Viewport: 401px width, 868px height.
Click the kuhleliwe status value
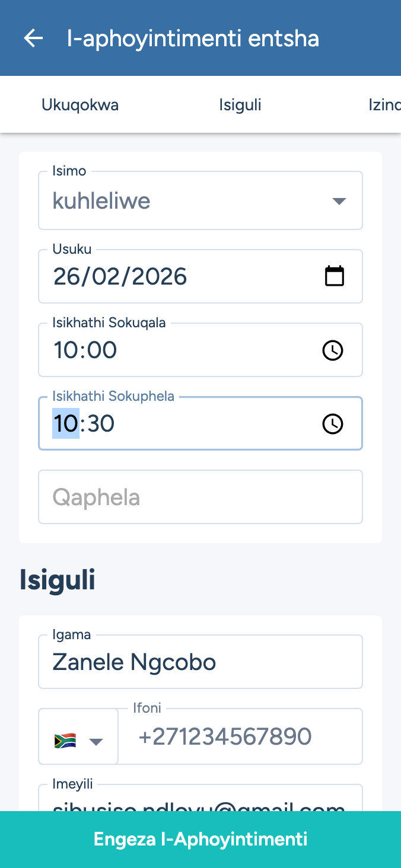pos(101,201)
